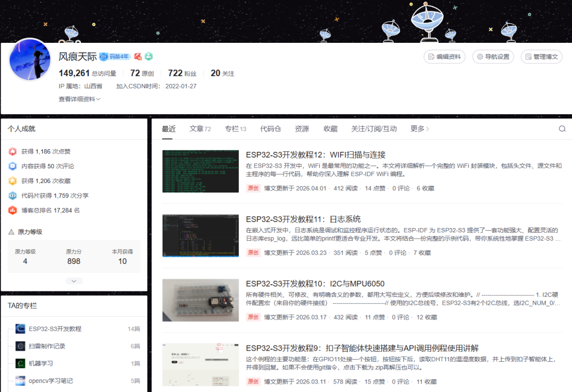The height and width of the screenshot is (392, 572).
Task: Click the 扫雷制作记录 column icon
Action: click(21, 346)
